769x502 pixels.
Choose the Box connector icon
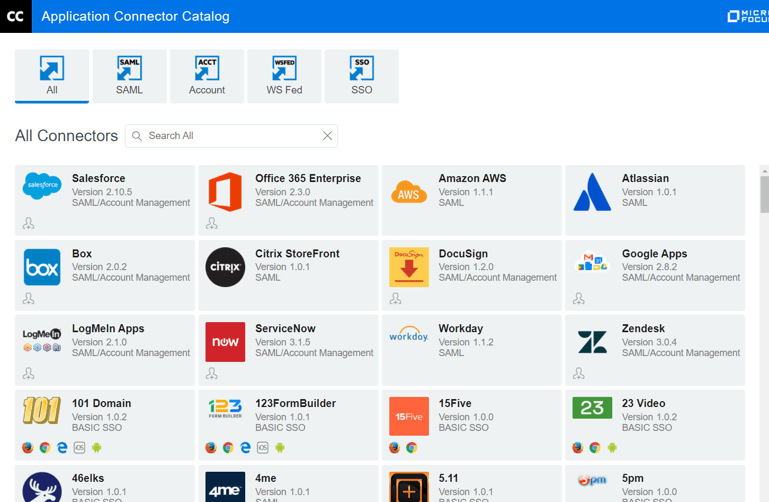tap(42, 267)
